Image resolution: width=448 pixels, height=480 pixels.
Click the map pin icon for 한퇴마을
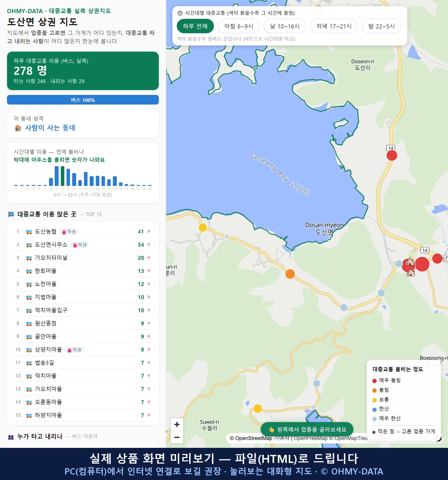(149, 271)
